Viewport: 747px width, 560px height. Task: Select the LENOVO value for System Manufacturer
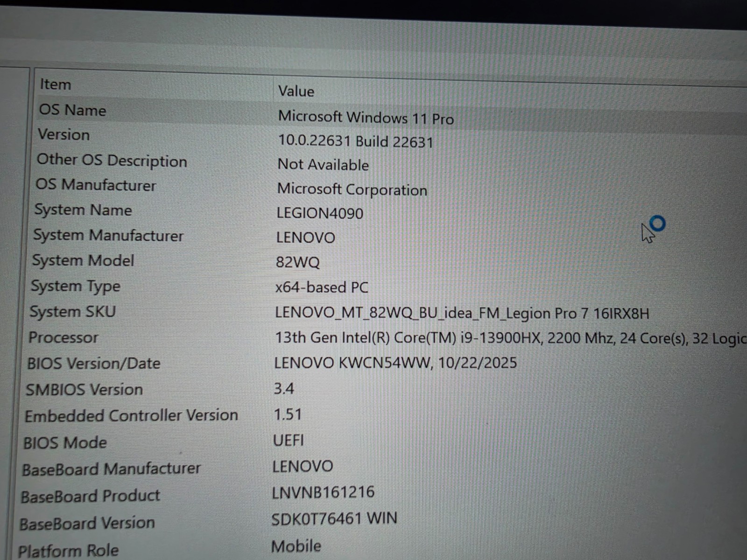pyautogui.click(x=305, y=238)
